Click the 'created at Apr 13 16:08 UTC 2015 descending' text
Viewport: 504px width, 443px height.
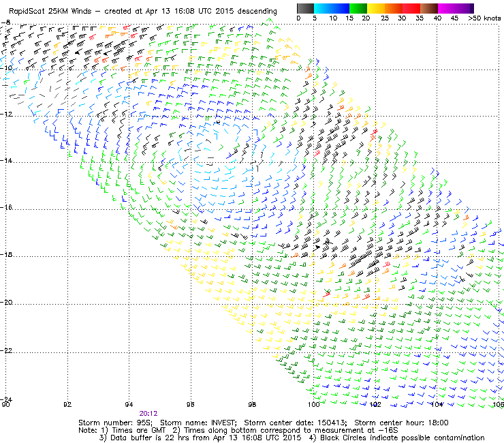coord(191,12)
